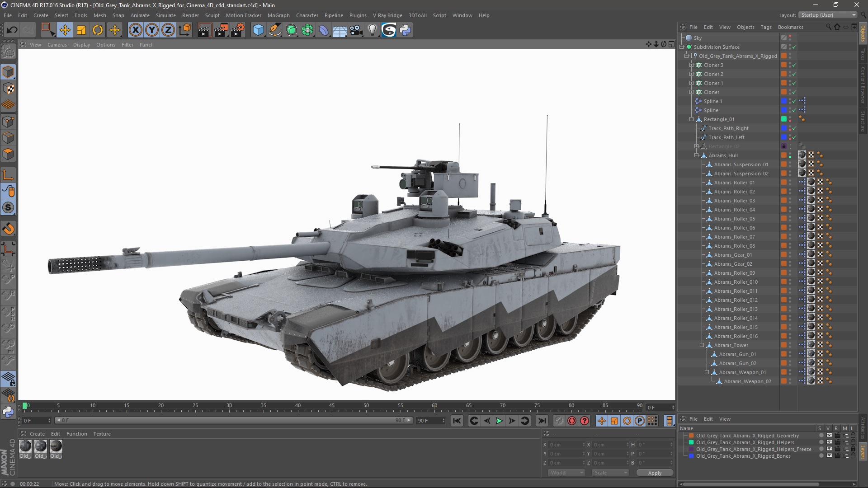
Task: Click Abrams_Hull orange layer color swatch
Action: (x=783, y=155)
